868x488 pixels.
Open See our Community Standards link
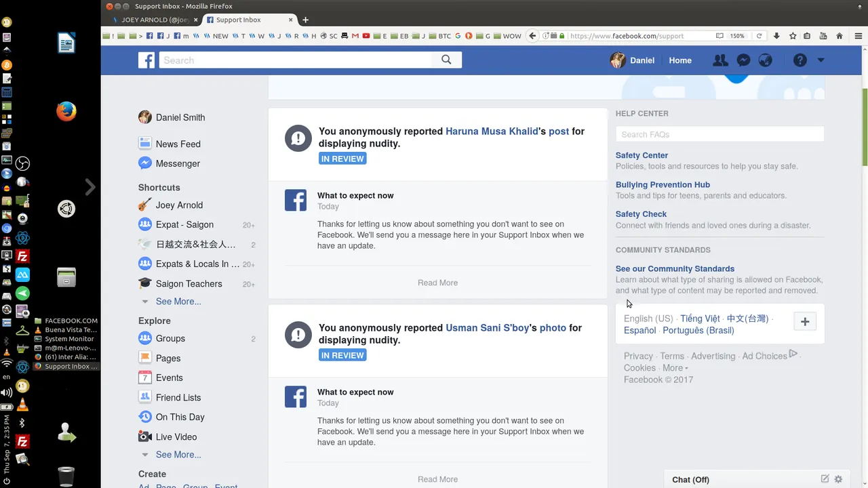coord(675,269)
